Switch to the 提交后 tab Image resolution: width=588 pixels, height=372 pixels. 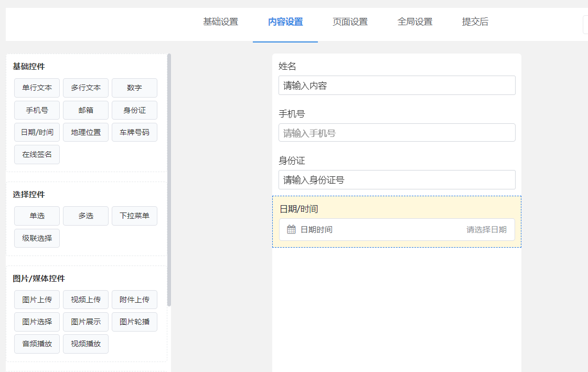(475, 23)
